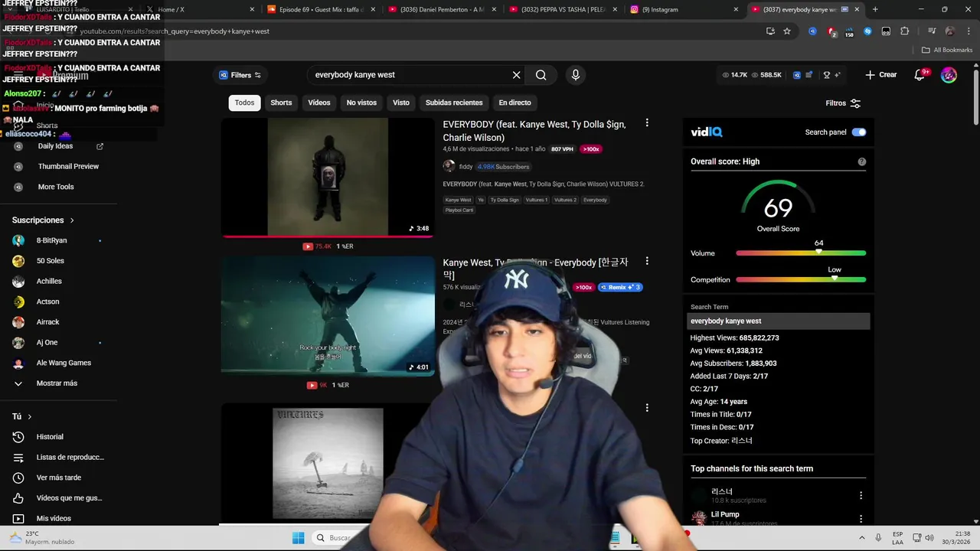The image size is (980, 551).
Task: Open options for 리스너 top channel
Action: (861, 495)
